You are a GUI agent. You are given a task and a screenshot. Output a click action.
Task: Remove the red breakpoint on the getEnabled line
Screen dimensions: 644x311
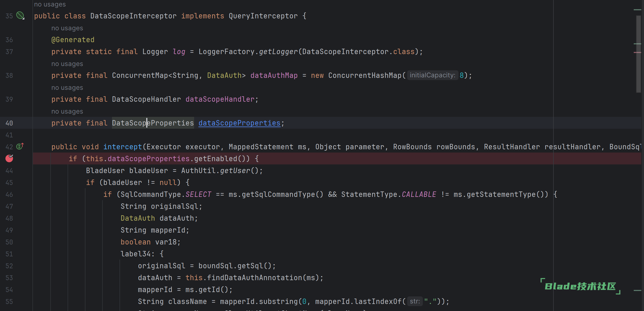coord(9,158)
